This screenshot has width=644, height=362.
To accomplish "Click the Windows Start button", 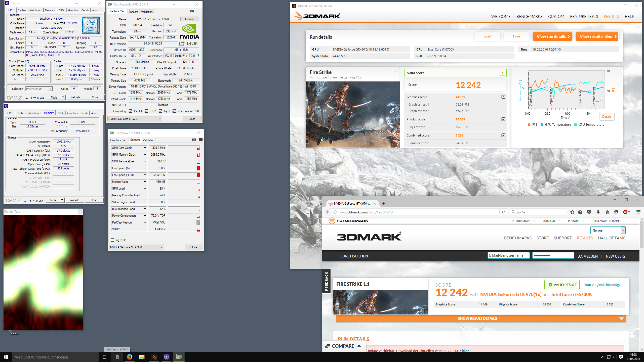I will [x=6, y=357].
